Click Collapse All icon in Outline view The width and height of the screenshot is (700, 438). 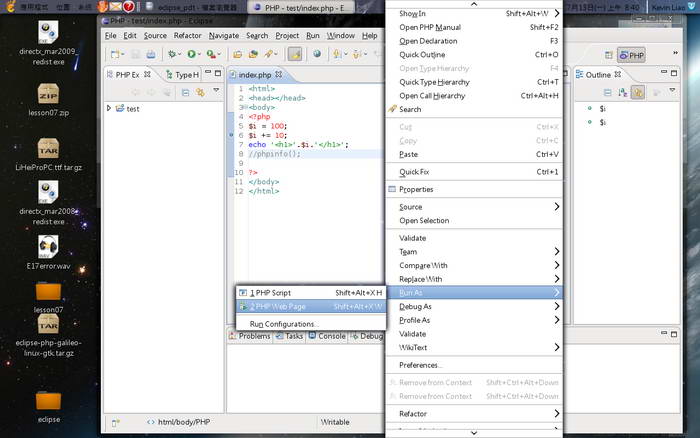coord(607,92)
